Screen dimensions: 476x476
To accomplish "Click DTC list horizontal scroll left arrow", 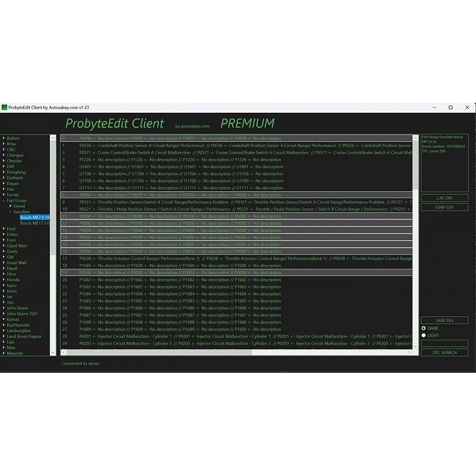I will click(x=63, y=352).
